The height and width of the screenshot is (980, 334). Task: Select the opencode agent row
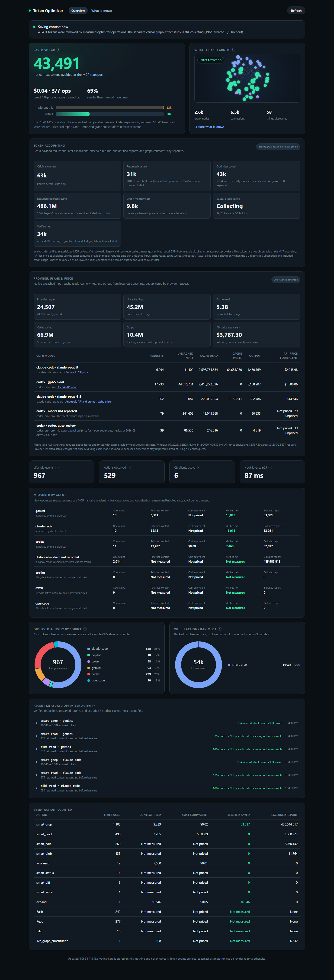coord(167,605)
